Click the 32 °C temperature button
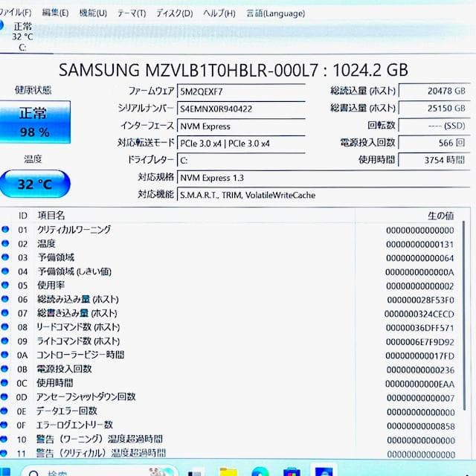476x476 pixels. [x=35, y=184]
